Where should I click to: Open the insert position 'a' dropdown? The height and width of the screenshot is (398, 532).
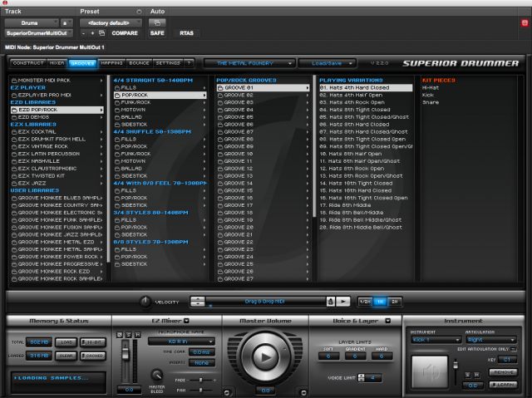(66, 22)
